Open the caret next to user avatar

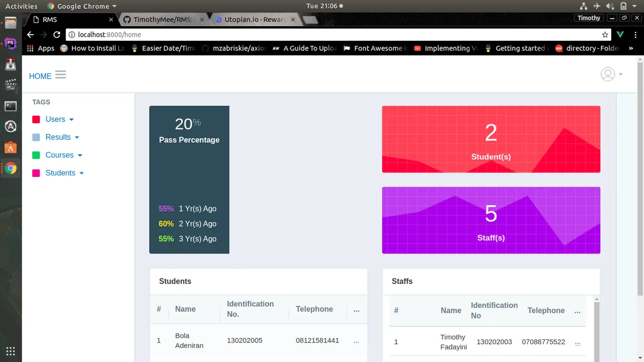620,74
